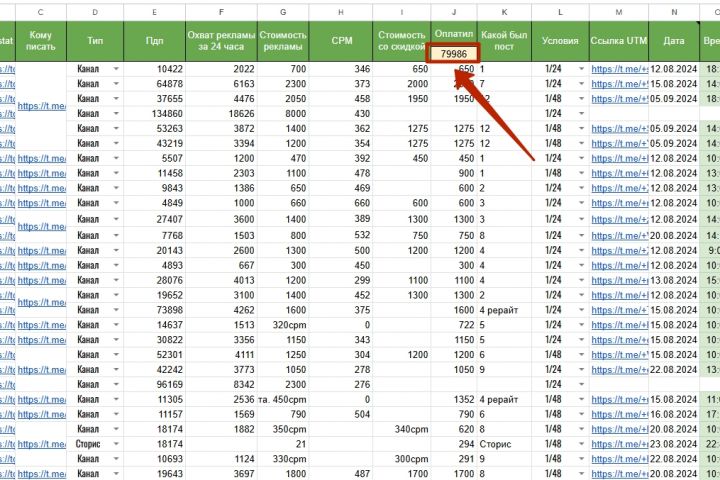Select the 4 рерайт cell in Пдп 73898 row
This screenshot has height=480, width=720.
click(504, 310)
